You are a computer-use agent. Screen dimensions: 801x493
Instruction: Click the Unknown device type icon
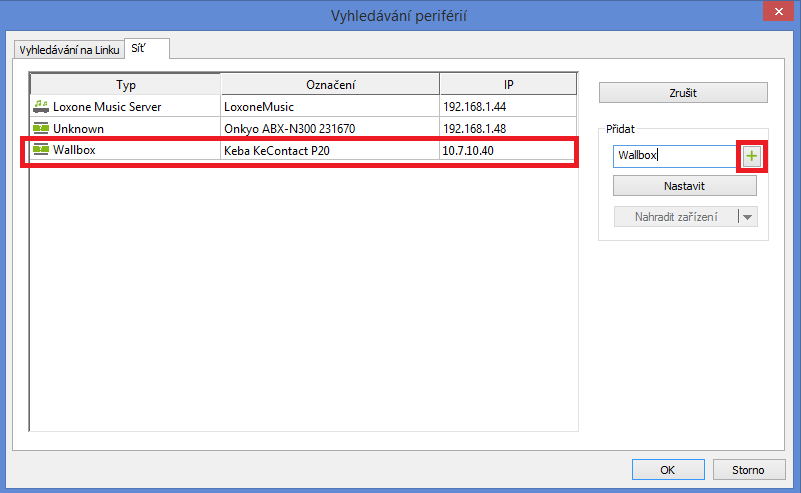click(41, 128)
